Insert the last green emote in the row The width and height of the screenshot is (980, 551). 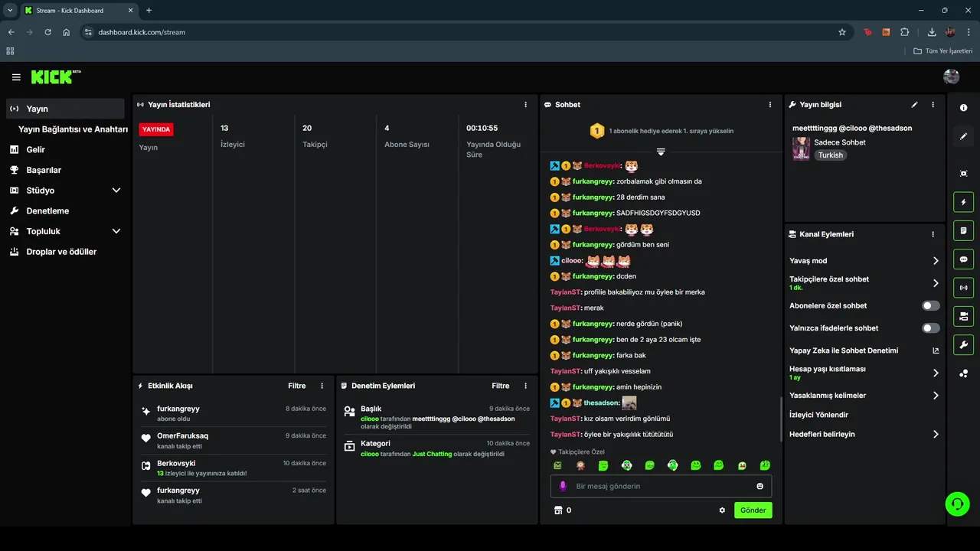click(x=765, y=465)
